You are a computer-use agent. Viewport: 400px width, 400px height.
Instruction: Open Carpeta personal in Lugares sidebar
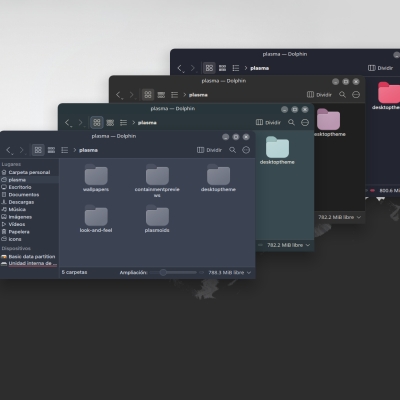[29, 172]
